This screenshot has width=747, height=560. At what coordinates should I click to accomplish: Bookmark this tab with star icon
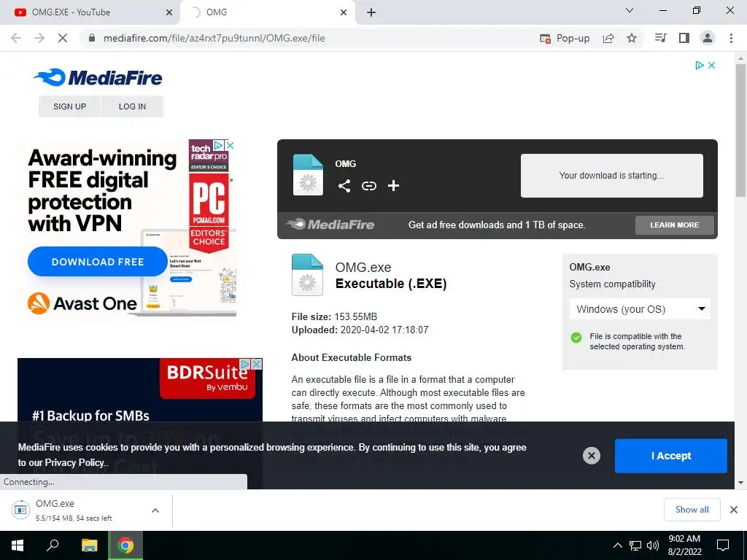632,38
